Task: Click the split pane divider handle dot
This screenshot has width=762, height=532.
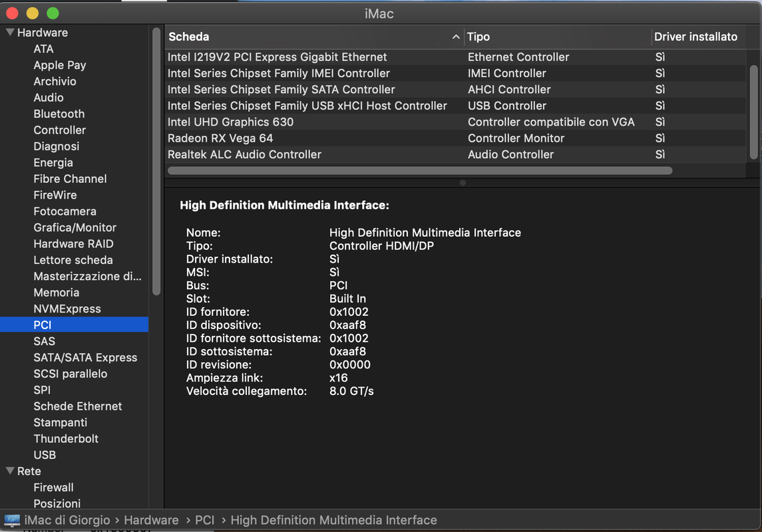Action: coord(463,183)
